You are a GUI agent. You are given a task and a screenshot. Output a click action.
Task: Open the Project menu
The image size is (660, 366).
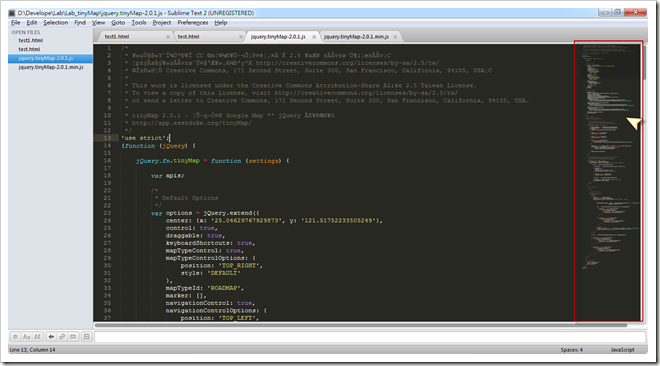coord(162,23)
